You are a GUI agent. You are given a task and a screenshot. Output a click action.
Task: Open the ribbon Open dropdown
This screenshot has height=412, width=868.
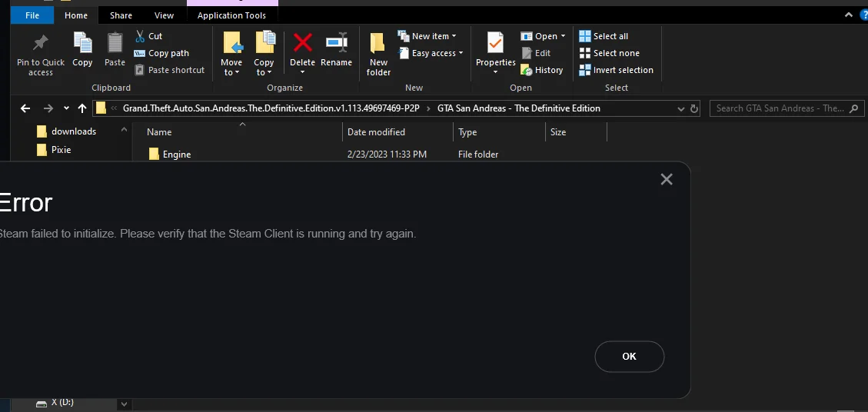point(543,36)
